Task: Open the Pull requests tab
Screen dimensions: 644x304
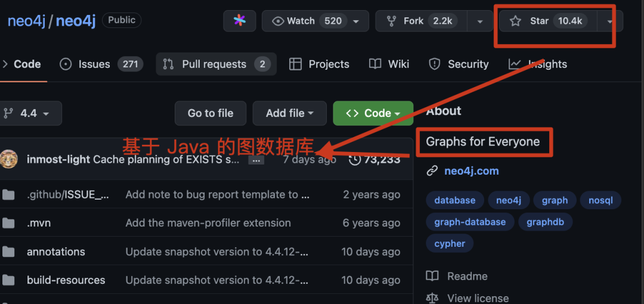Action: pos(216,64)
